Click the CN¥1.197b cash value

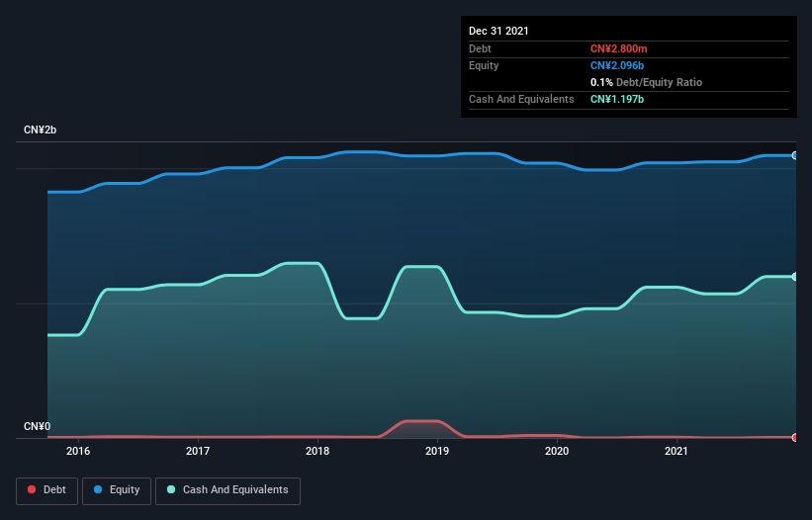tap(617, 99)
